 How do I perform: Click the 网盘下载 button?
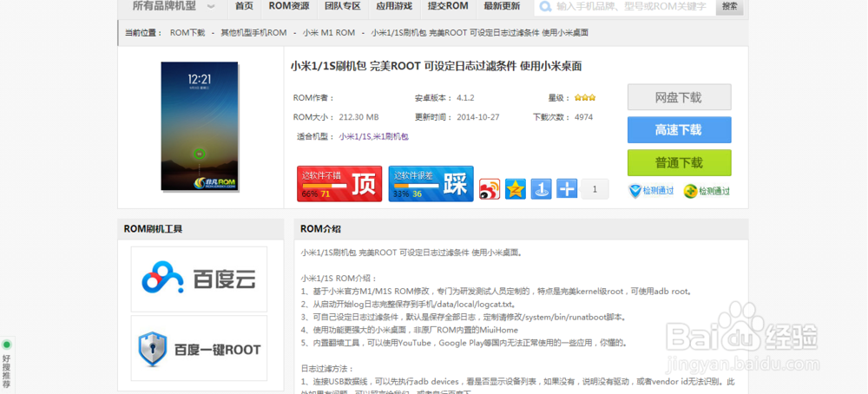coord(680,97)
